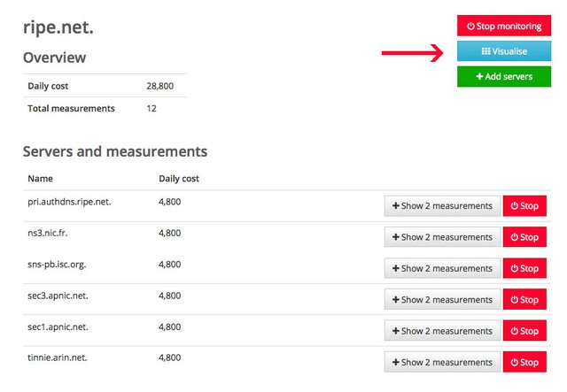Select the sec3.apnic.net. server name

click(x=58, y=296)
